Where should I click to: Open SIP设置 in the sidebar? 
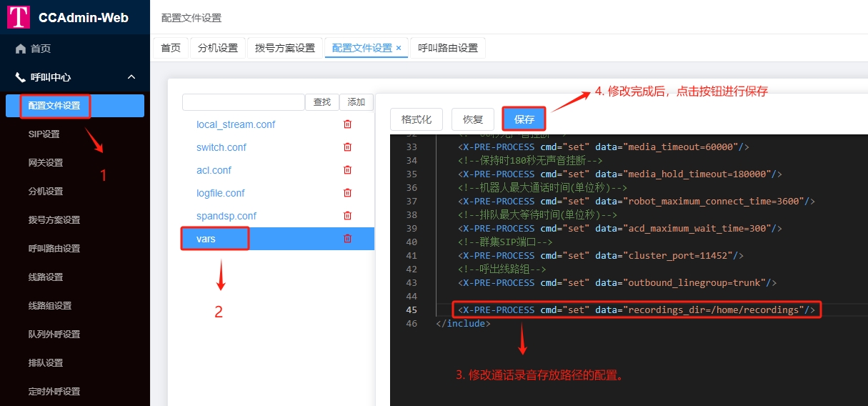click(75, 134)
